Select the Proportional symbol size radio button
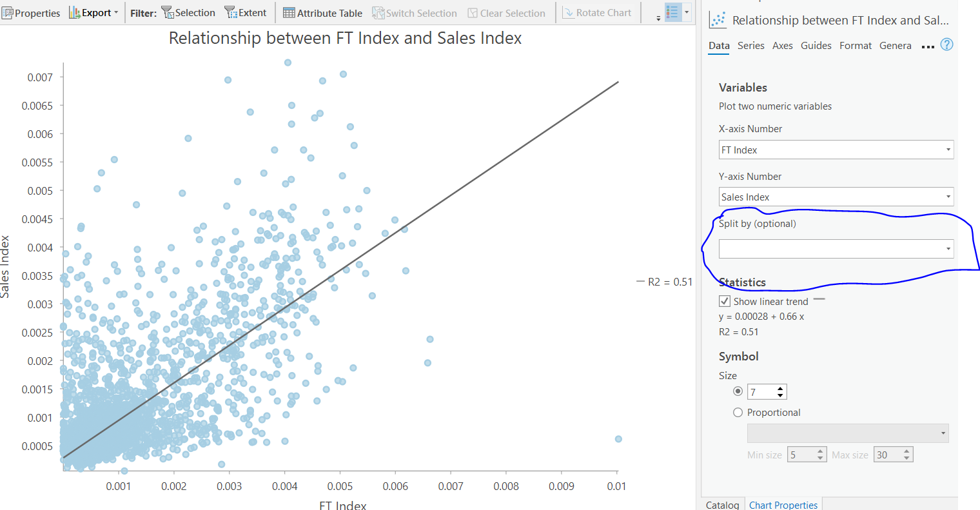 (x=738, y=412)
